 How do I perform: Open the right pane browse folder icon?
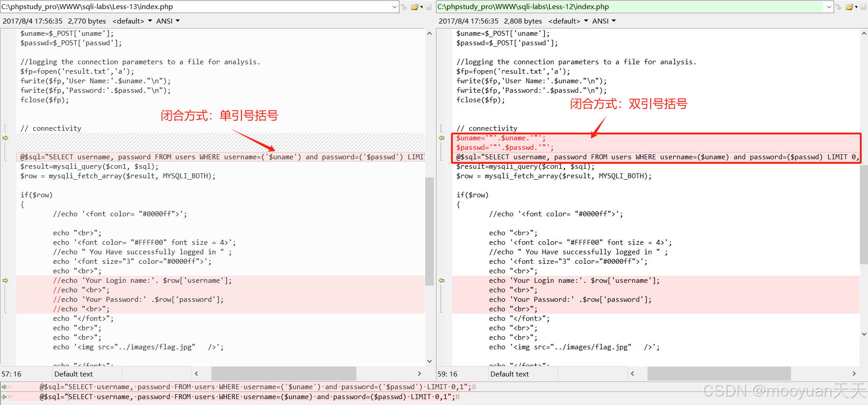pyautogui.click(x=849, y=7)
